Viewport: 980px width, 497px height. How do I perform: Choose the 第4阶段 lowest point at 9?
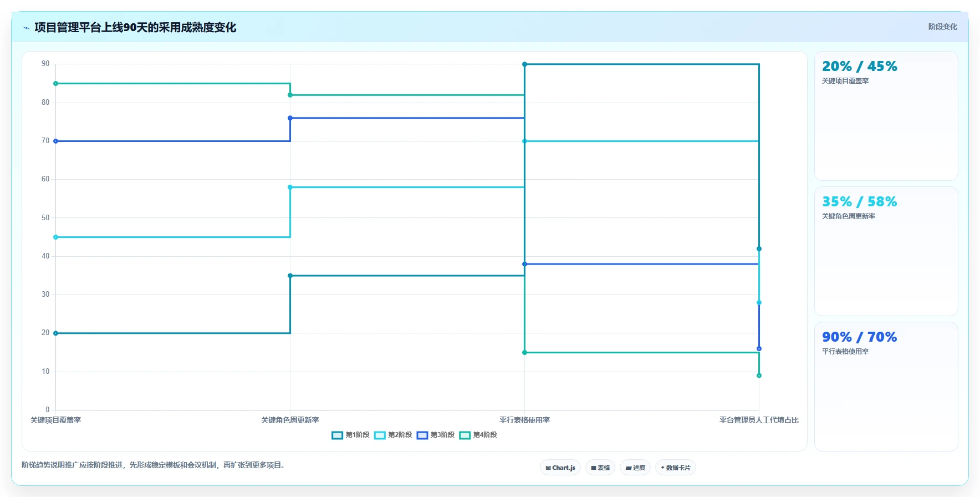click(x=759, y=376)
